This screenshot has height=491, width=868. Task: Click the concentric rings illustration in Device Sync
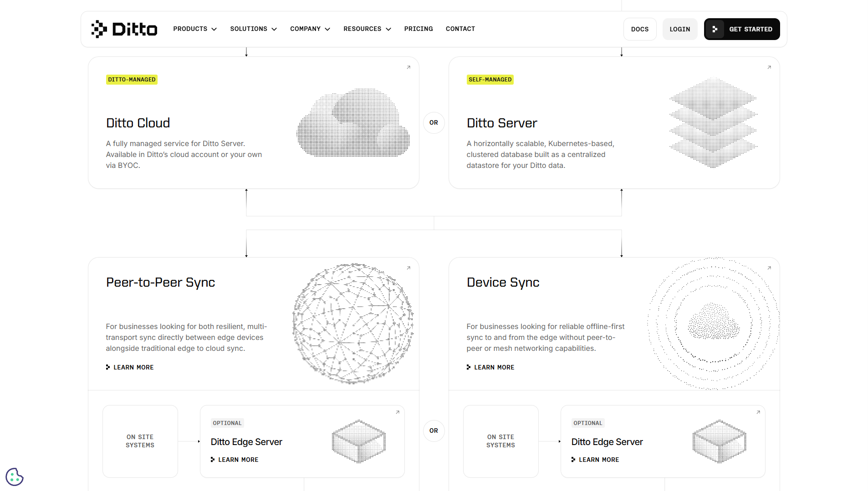pos(714,324)
